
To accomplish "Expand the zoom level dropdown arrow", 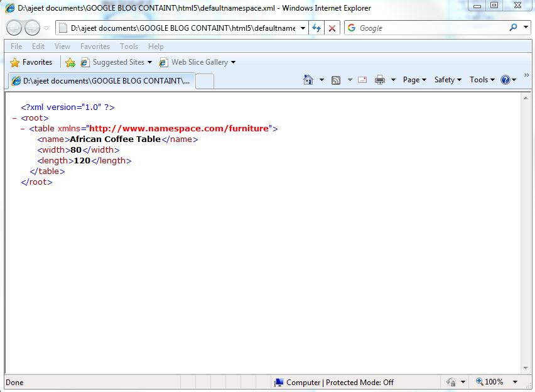I will [x=515, y=382].
